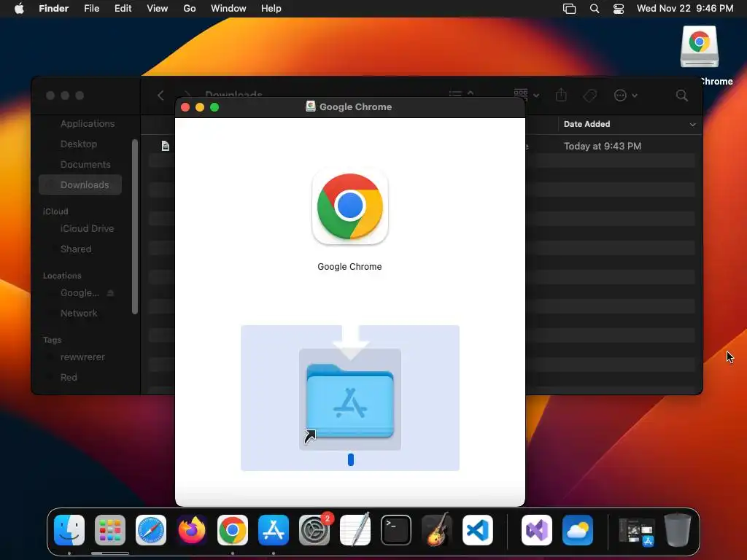The image size is (747, 560).
Task: Select the Red tag in sidebar
Action: 69,378
